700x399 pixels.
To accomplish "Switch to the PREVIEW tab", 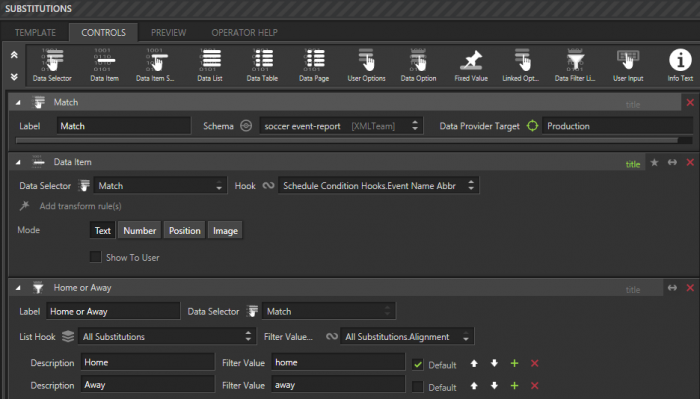I will (x=168, y=33).
